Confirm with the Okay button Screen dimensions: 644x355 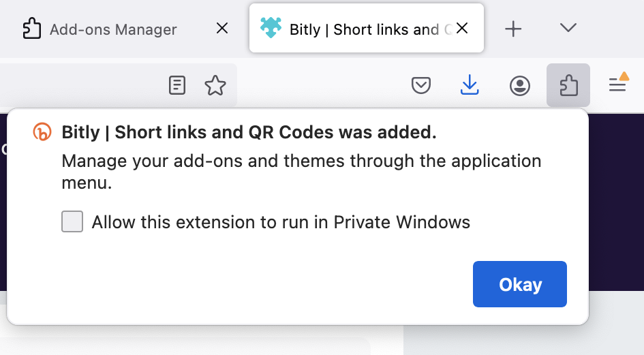pos(520,284)
